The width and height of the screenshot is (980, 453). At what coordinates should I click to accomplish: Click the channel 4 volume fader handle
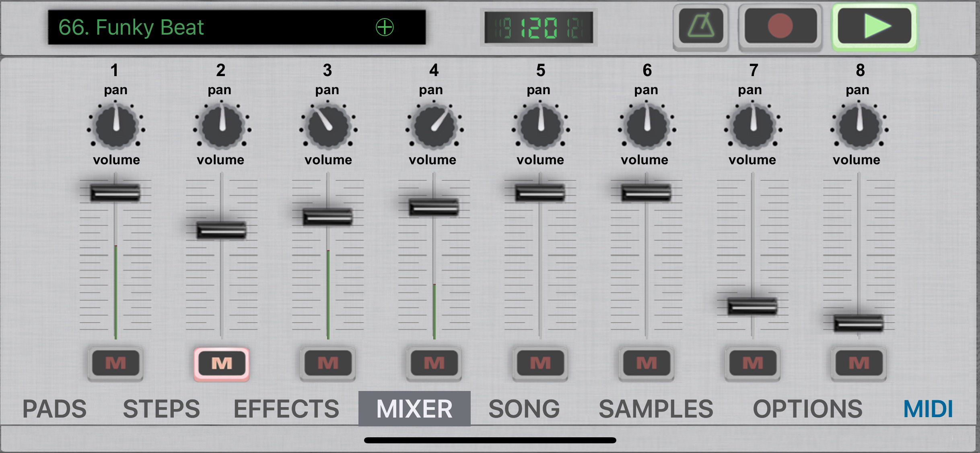(x=434, y=207)
